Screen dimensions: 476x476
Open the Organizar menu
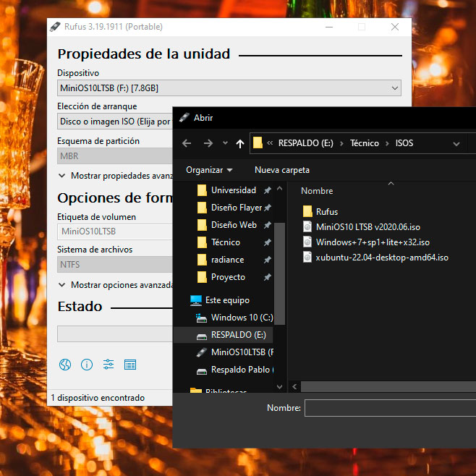coord(209,170)
